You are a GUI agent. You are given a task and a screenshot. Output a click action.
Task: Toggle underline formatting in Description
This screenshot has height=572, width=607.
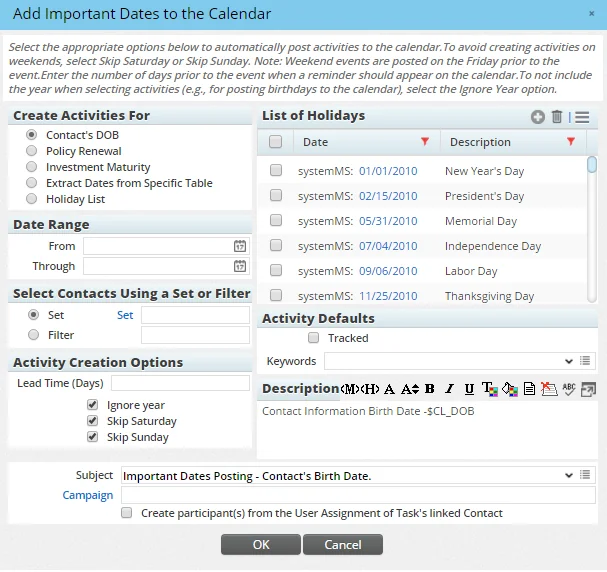point(469,389)
